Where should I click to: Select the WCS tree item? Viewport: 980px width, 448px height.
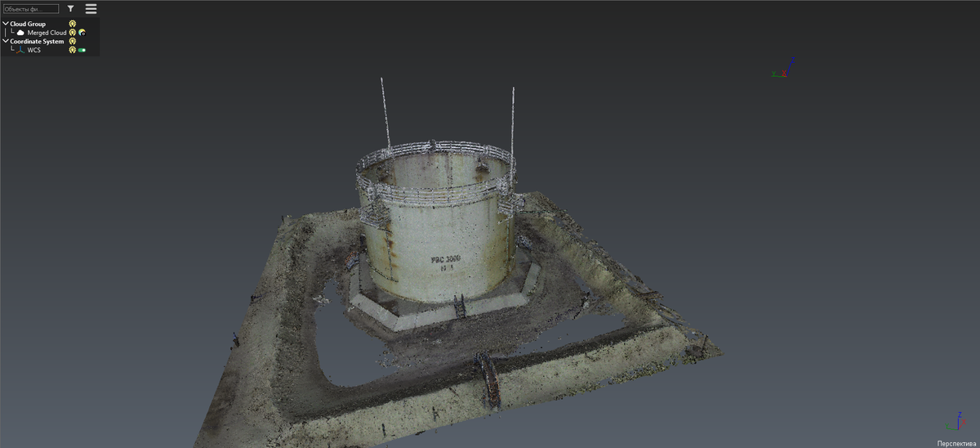(34, 50)
